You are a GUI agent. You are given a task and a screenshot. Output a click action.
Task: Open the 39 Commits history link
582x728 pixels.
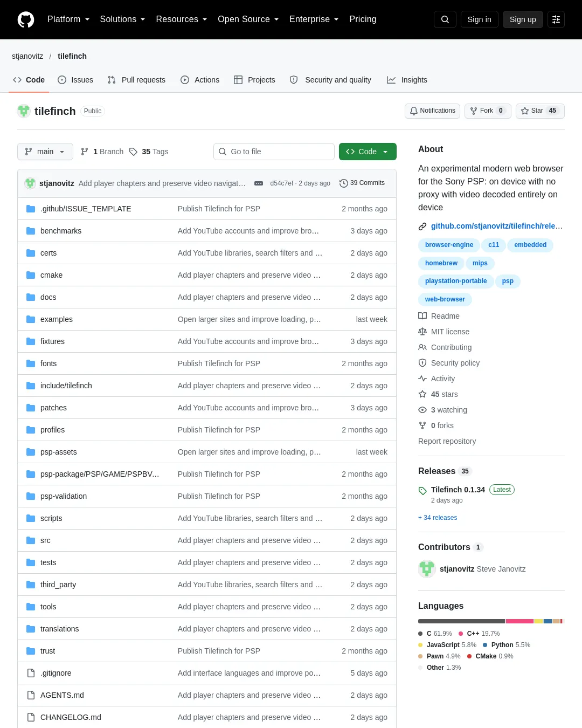(x=362, y=183)
